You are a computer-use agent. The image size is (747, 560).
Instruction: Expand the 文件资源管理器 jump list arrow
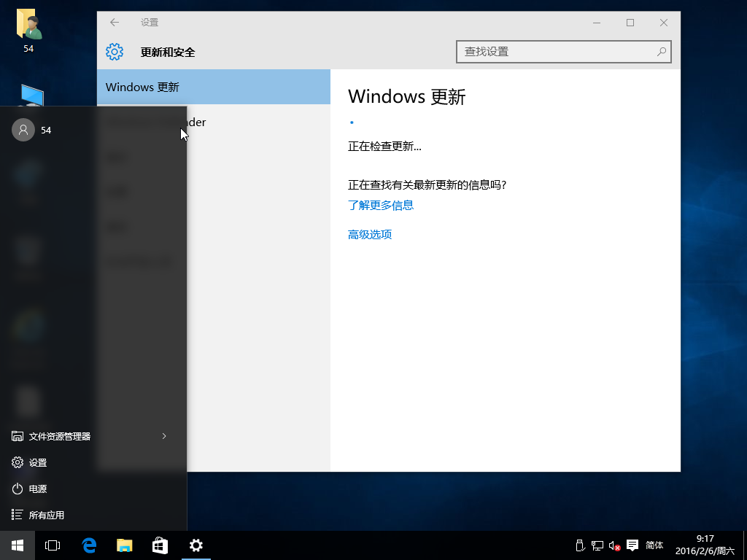pyautogui.click(x=164, y=436)
